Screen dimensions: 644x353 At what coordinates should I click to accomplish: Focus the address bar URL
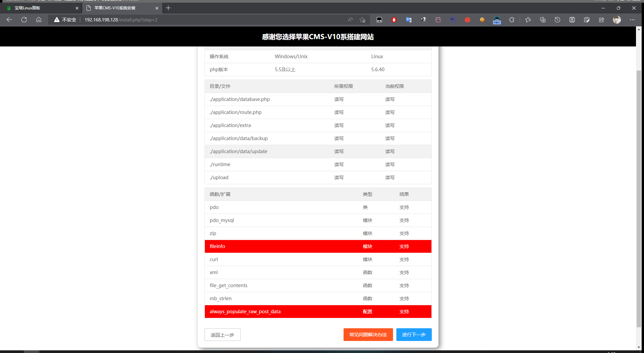click(121, 20)
